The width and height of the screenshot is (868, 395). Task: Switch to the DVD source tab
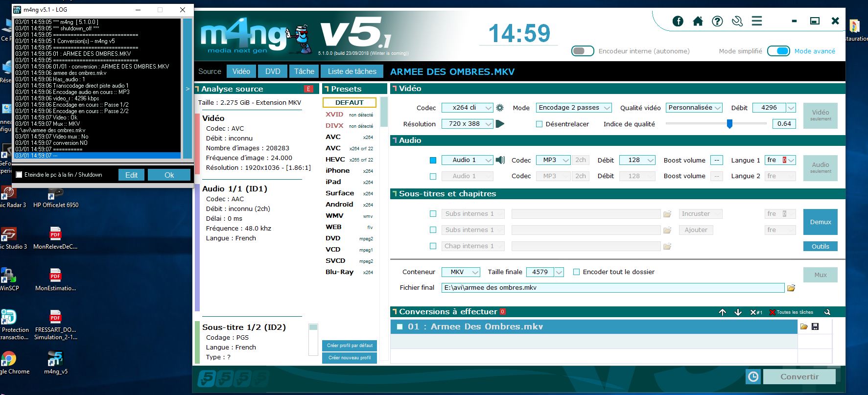[273, 71]
